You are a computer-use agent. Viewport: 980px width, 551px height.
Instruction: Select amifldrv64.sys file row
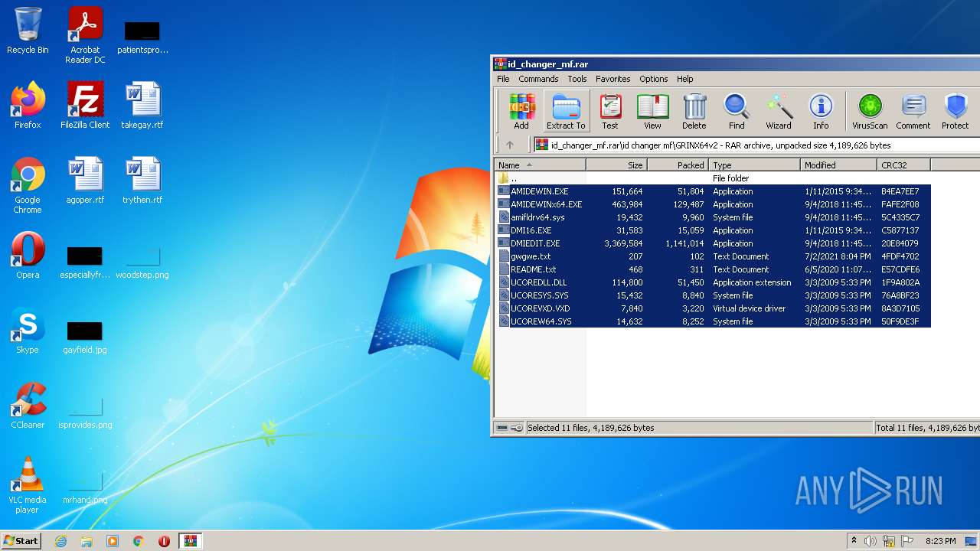click(x=712, y=217)
